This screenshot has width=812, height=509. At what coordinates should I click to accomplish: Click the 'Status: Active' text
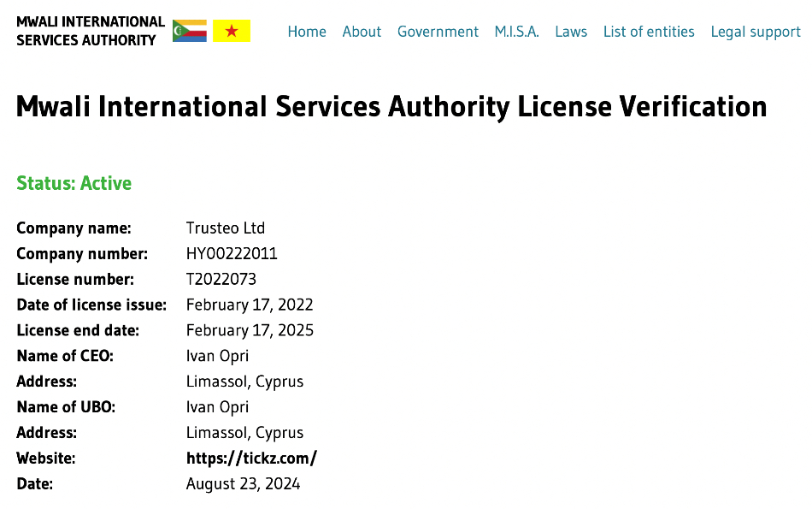point(74,183)
